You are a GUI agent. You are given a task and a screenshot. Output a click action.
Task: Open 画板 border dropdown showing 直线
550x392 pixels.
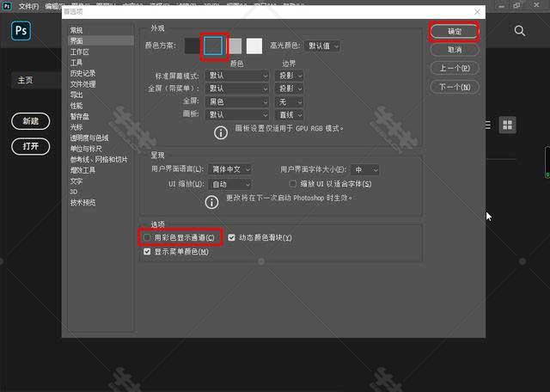[x=290, y=114]
